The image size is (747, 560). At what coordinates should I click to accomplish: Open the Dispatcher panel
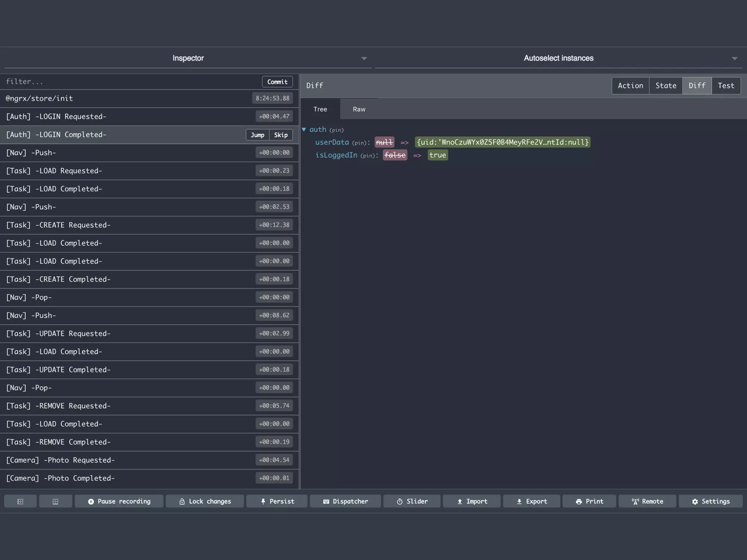point(345,501)
